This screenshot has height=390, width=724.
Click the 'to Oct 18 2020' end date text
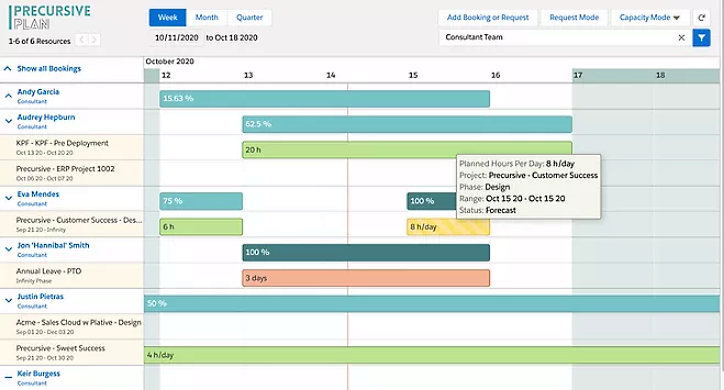point(232,38)
